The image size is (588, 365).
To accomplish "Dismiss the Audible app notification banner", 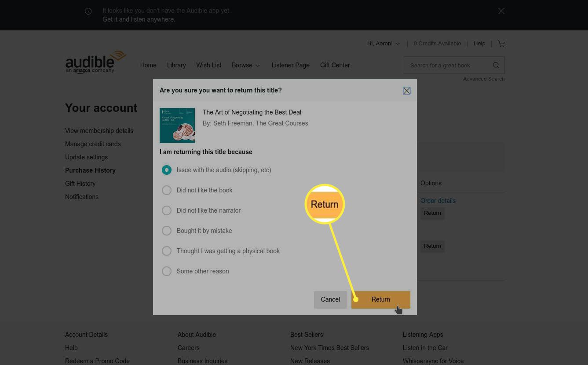I will tap(501, 11).
